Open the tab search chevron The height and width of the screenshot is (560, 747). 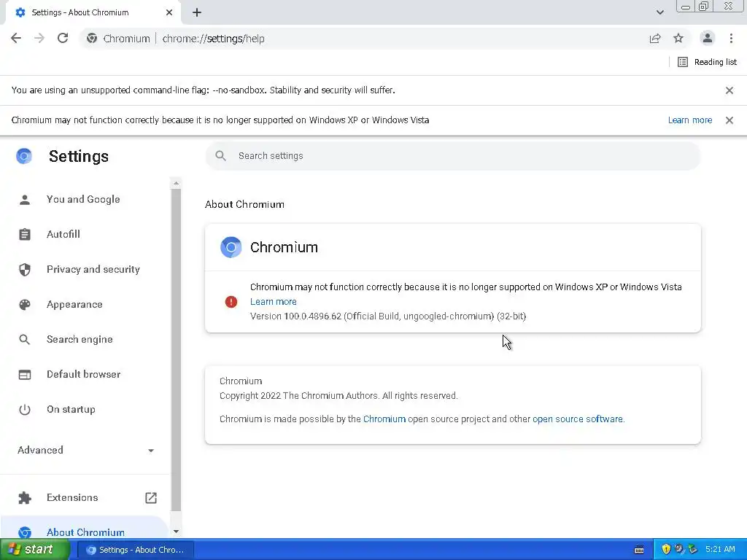point(659,12)
